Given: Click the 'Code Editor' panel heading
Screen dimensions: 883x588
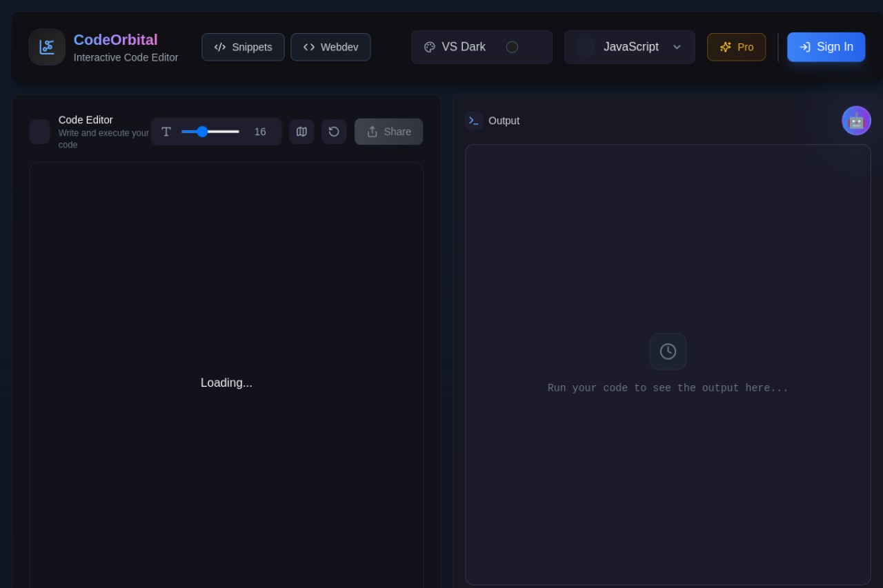Looking at the screenshot, I should [x=86, y=120].
